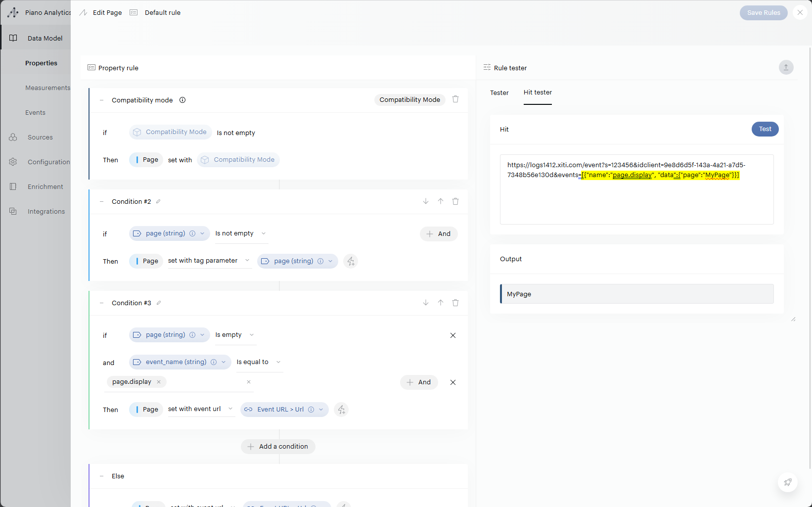Delete the Compatibility mode rule with trash icon

(x=455, y=99)
